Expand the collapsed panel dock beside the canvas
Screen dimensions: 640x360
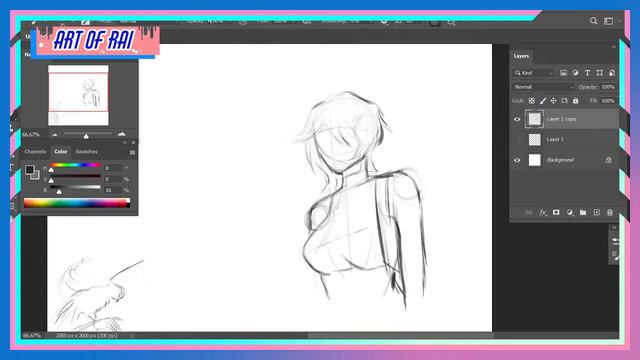tap(614, 228)
